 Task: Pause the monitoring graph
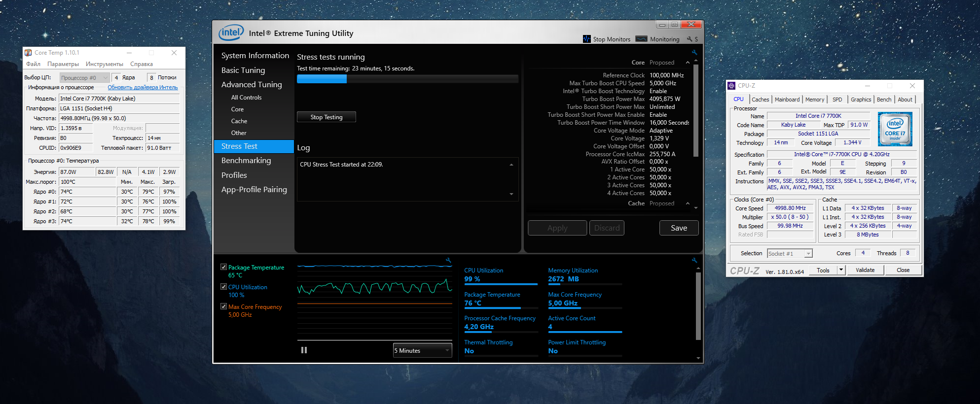click(x=304, y=350)
